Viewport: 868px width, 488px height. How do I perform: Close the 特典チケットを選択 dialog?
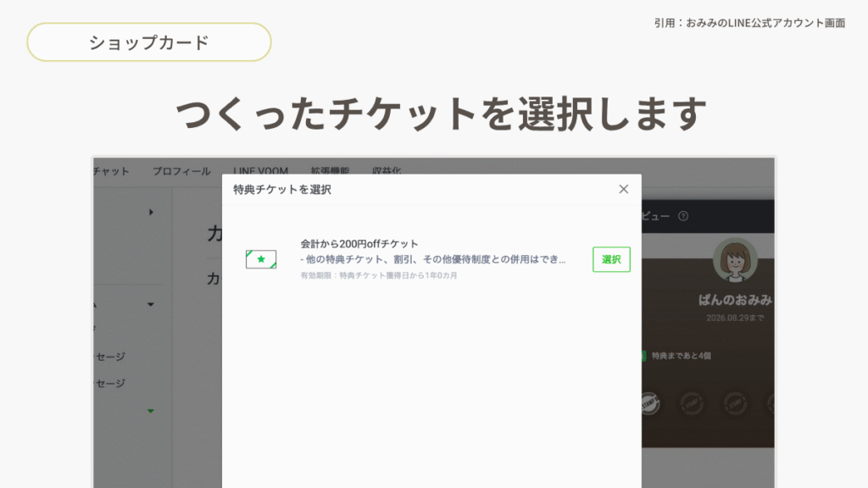click(624, 189)
